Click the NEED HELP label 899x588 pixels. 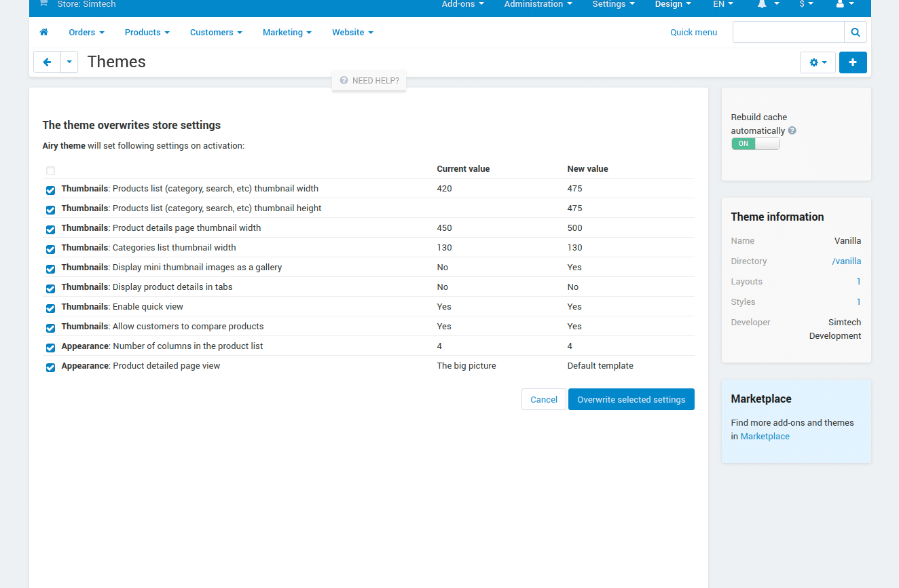click(374, 80)
